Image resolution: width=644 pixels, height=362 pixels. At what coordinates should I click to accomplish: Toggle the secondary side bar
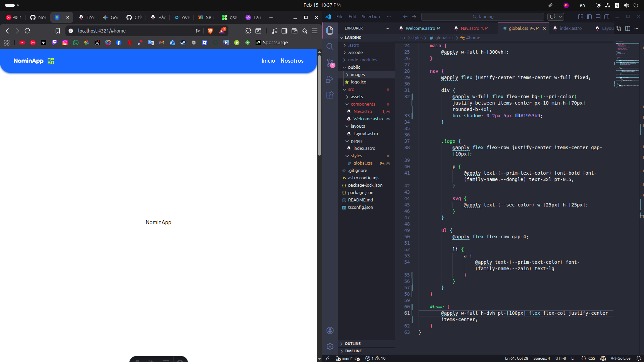pyautogui.click(x=607, y=16)
